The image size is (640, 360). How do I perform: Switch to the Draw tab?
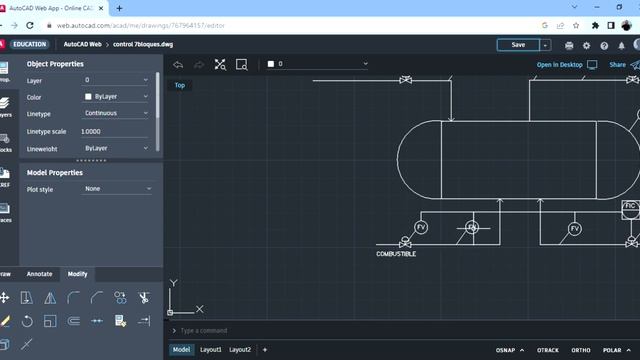click(x=5, y=274)
